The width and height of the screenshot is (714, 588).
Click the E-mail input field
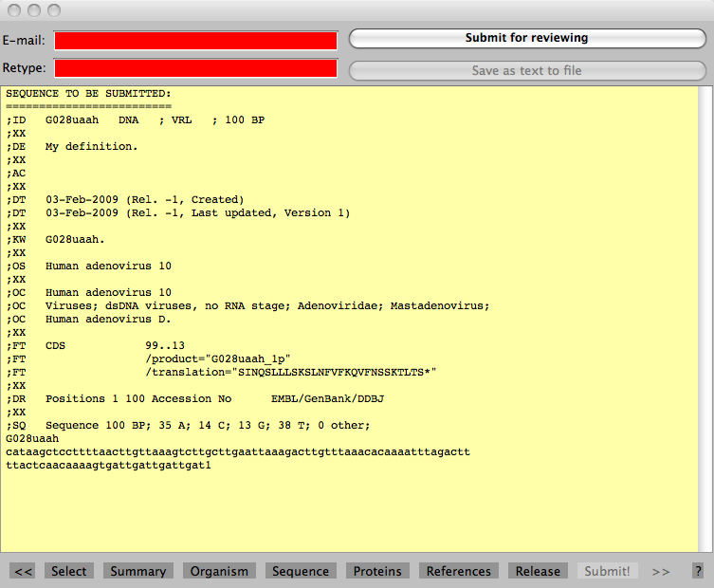(195, 40)
